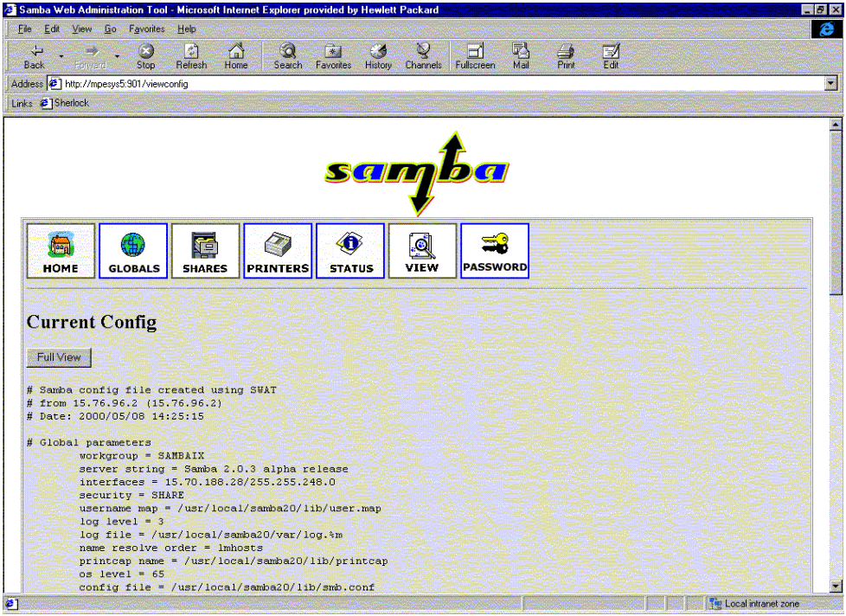The height and width of the screenshot is (616, 846).
Task: Click the 'Current Config' heading
Action: coord(92,322)
